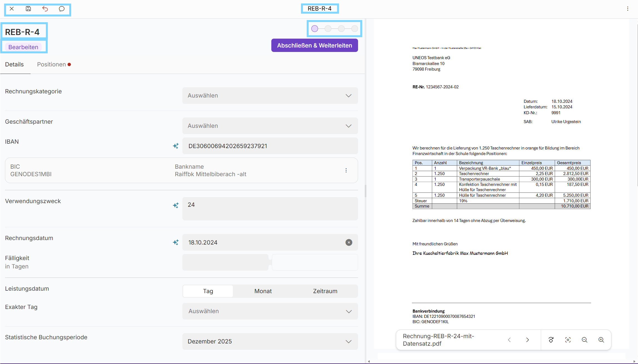Switch Leistungsdatum to Monat
The width and height of the screenshot is (638, 364).
[263, 291]
